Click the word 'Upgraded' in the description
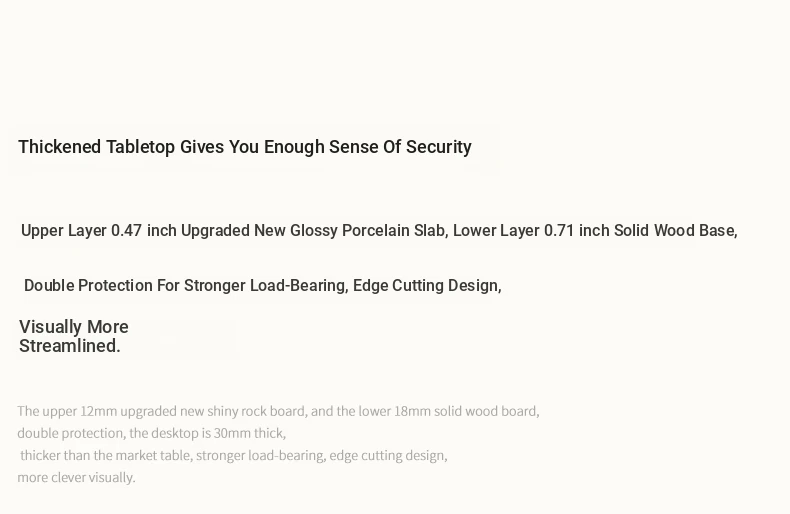 click(x=215, y=231)
